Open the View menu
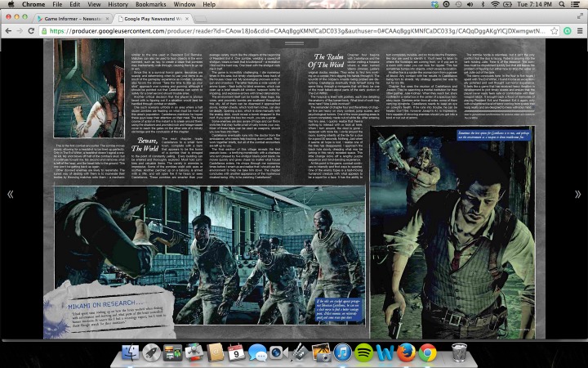This screenshot has width=588, height=368. [x=94, y=4]
